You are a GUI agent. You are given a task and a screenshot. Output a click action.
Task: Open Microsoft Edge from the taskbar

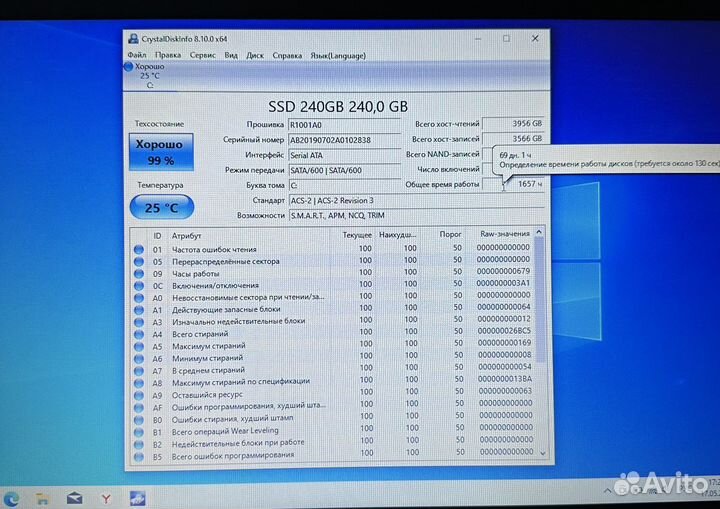point(11,498)
